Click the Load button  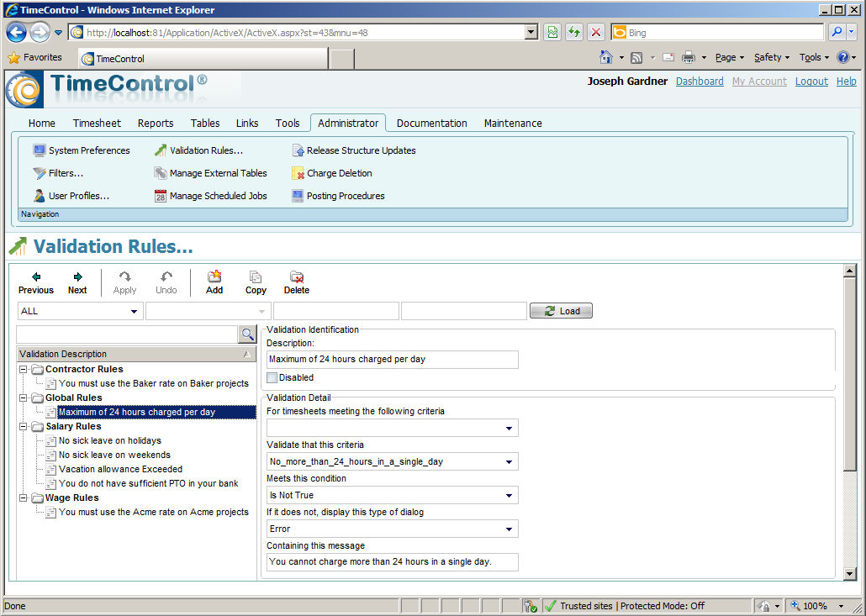pos(561,311)
